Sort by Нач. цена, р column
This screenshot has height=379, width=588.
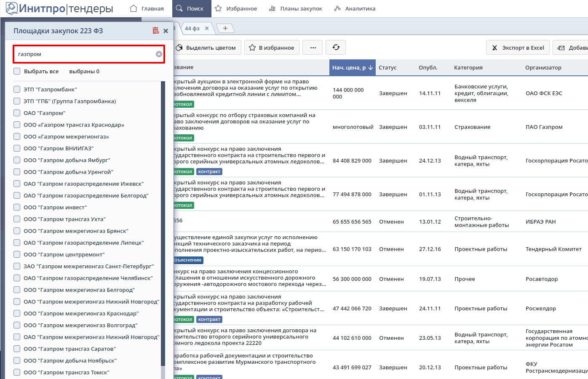pyautogui.click(x=353, y=67)
